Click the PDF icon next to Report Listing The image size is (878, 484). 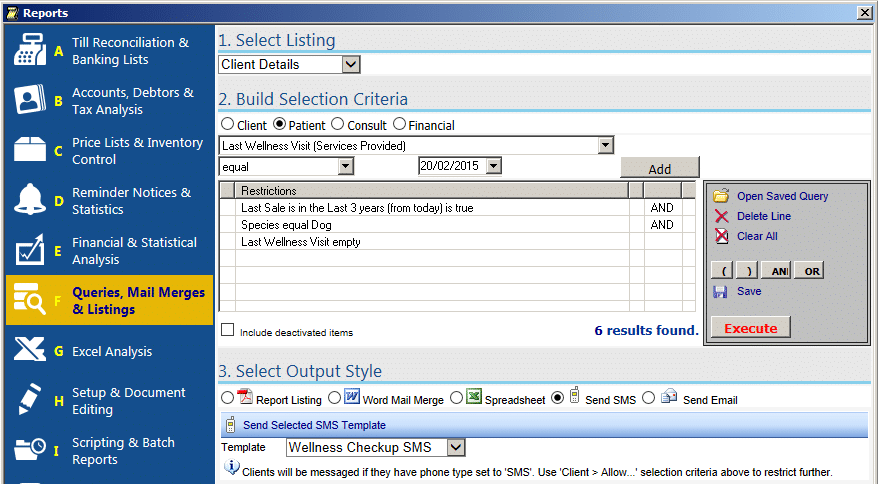coord(245,397)
